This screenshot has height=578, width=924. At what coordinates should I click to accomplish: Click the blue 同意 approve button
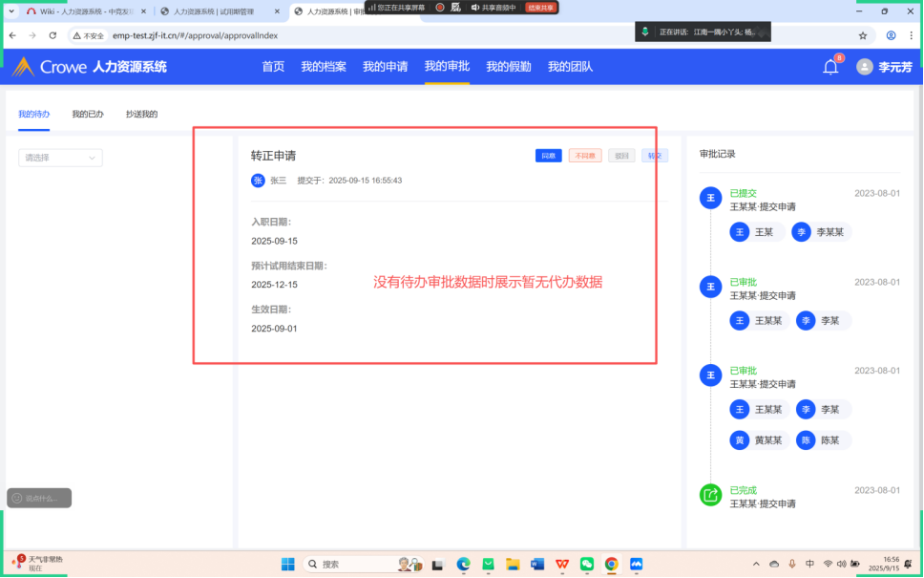coord(548,156)
